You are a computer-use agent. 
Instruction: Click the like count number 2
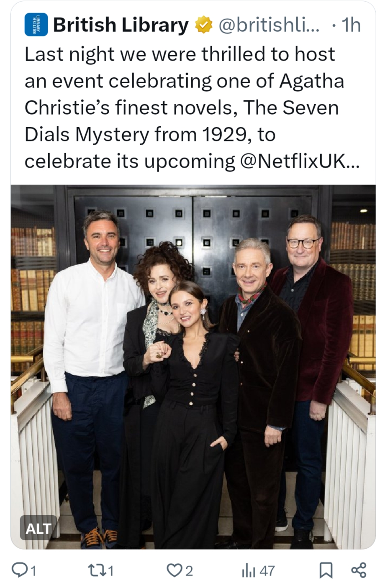[189, 570]
